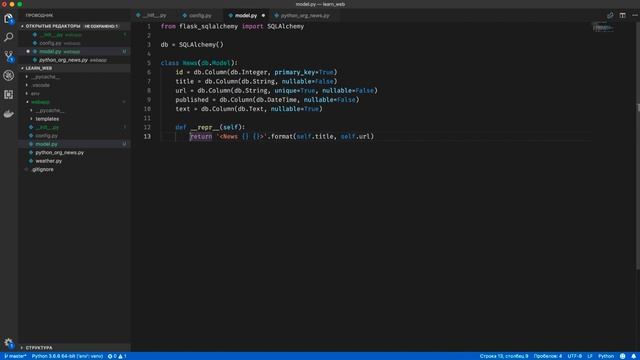
Task: Click the feedback smiley in status bar
Action: (623, 356)
